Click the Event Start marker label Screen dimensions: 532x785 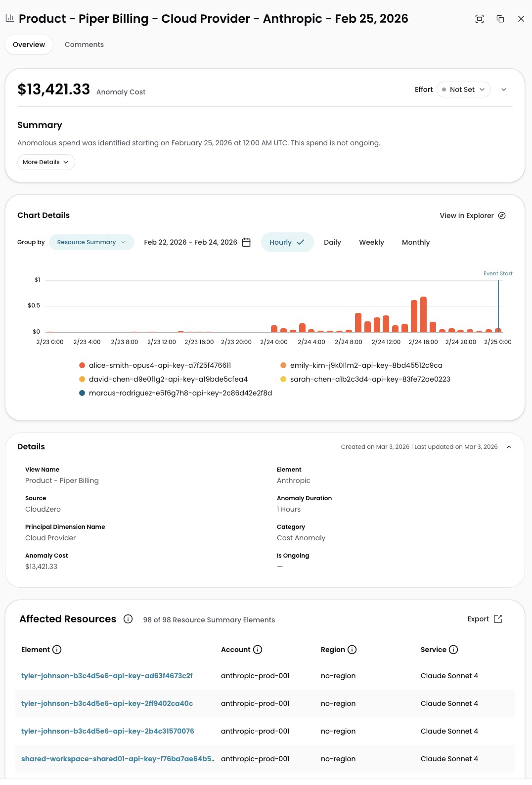[498, 273]
